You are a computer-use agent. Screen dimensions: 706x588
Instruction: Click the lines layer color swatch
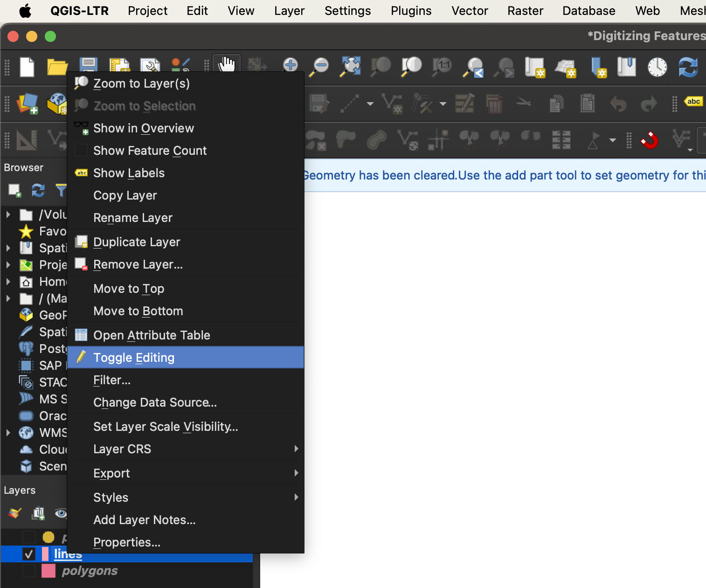pos(45,554)
